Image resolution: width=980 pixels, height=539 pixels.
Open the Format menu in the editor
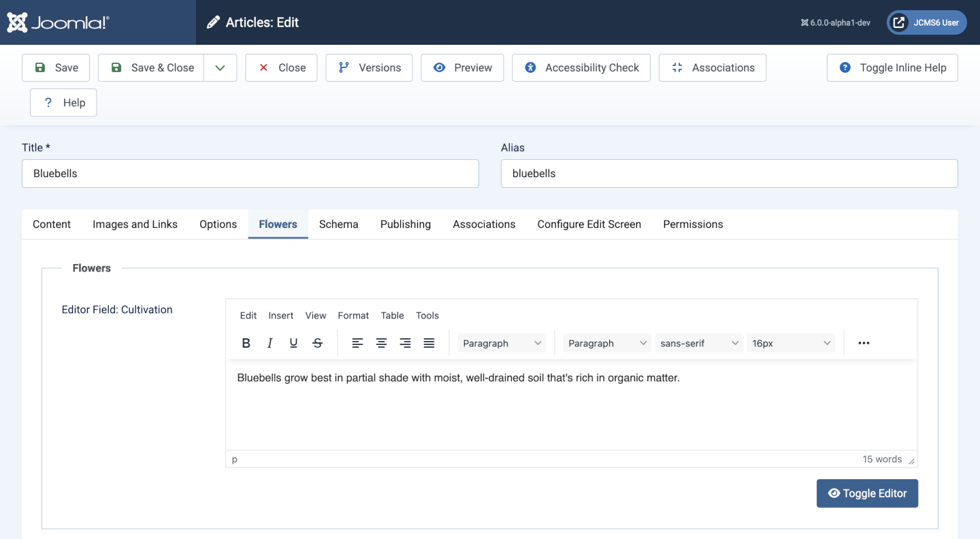353,315
